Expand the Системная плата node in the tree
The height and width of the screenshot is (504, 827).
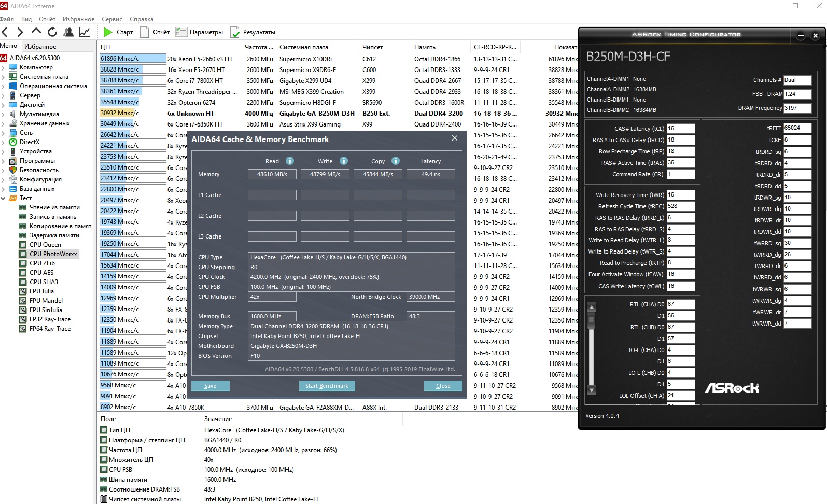(3, 77)
